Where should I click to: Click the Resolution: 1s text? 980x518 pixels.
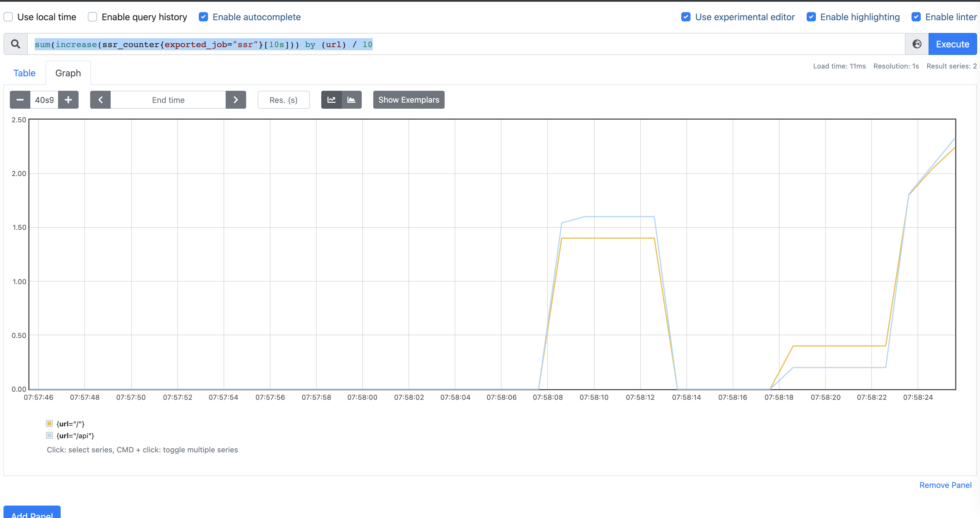(896, 66)
